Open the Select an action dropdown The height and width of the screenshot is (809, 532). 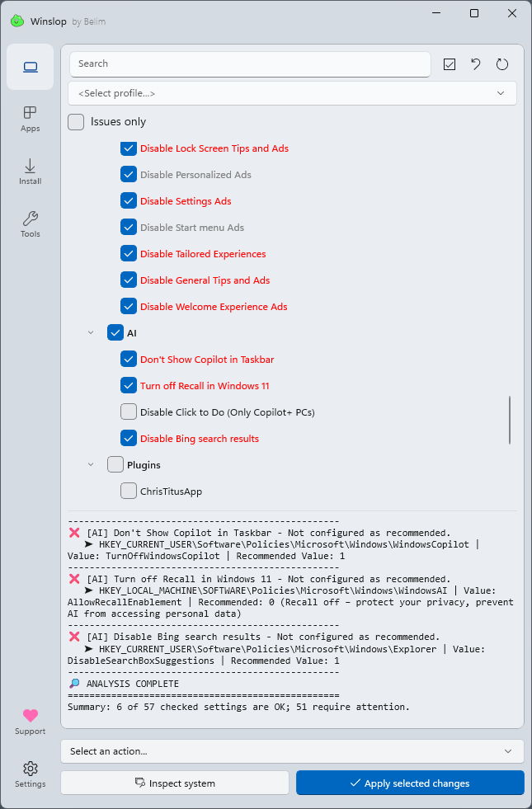[292, 751]
